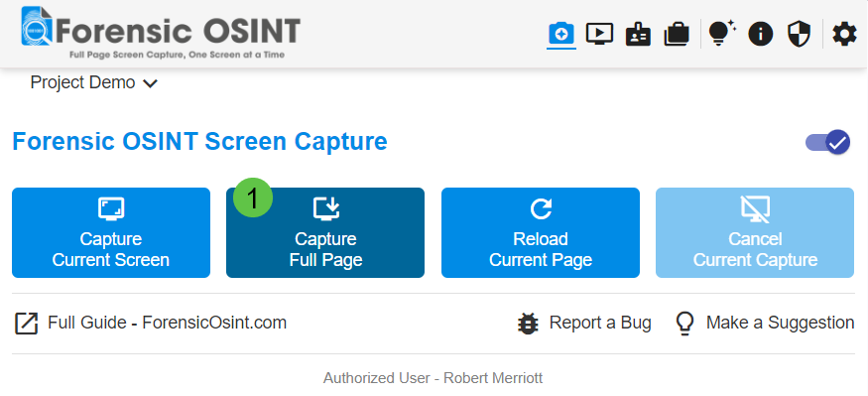Expand the Project Demo dropdown

(x=94, y=83)
